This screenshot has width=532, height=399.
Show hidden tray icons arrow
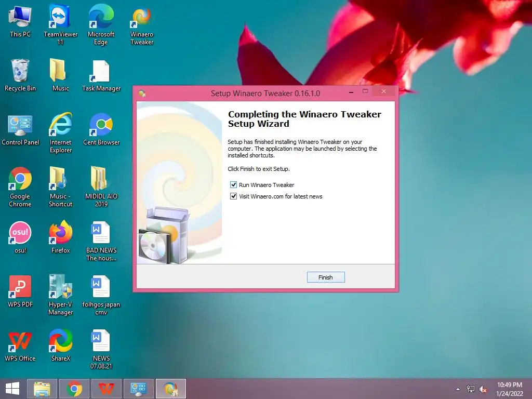(458, 389)
